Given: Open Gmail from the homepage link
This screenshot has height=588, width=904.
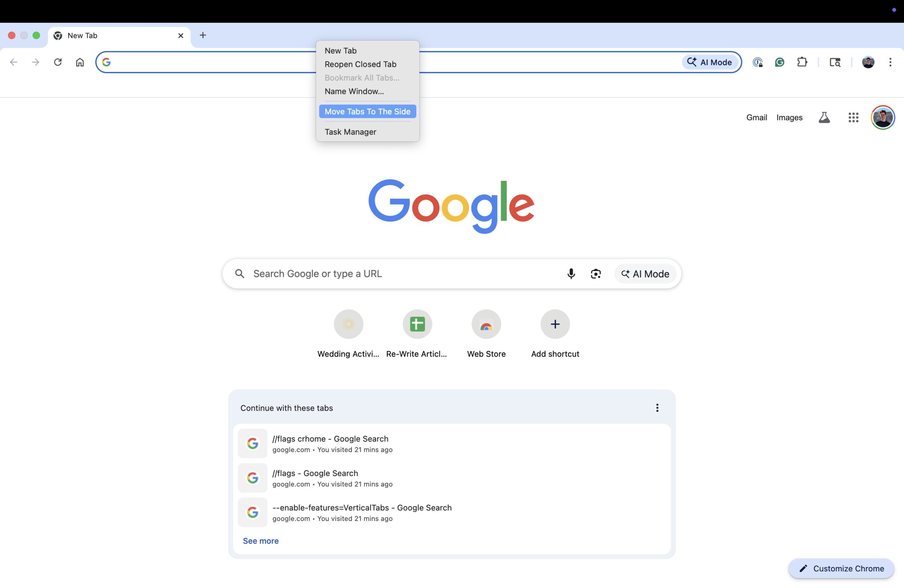Looking at the screenshot, I should 756,117.
